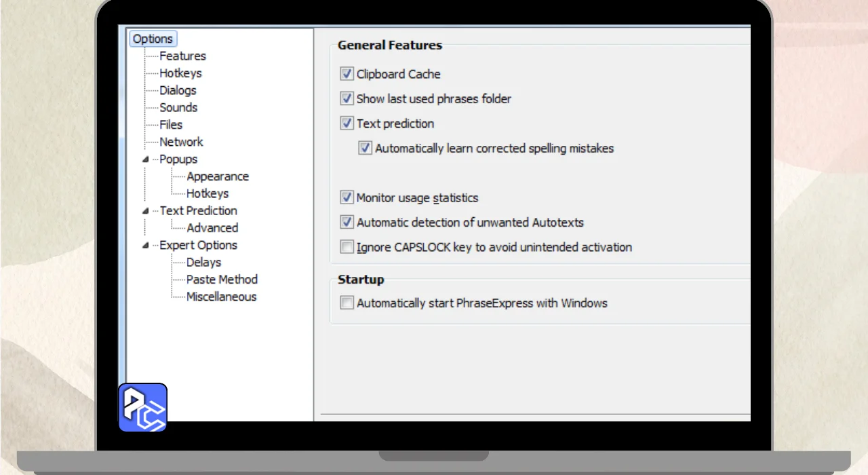The height and width of the screenshot is (475, 868).
Task: Open Delays under Expert Options
Action: [x=203, y=262]
